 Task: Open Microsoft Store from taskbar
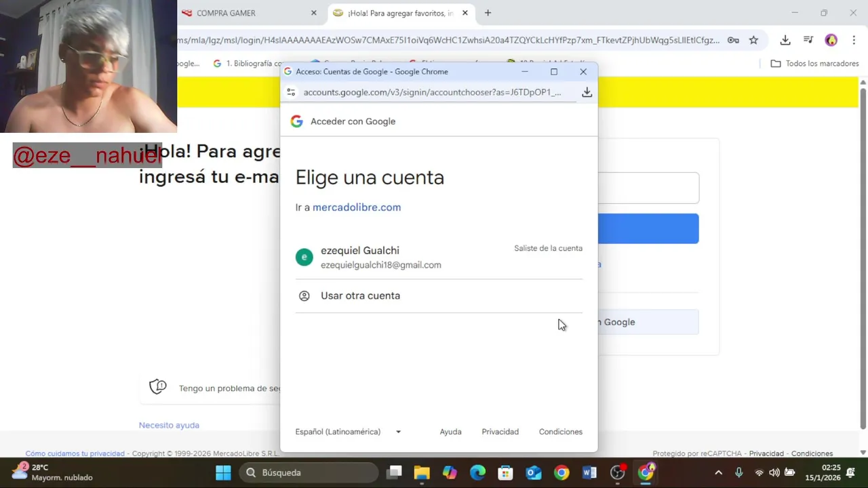505,472
